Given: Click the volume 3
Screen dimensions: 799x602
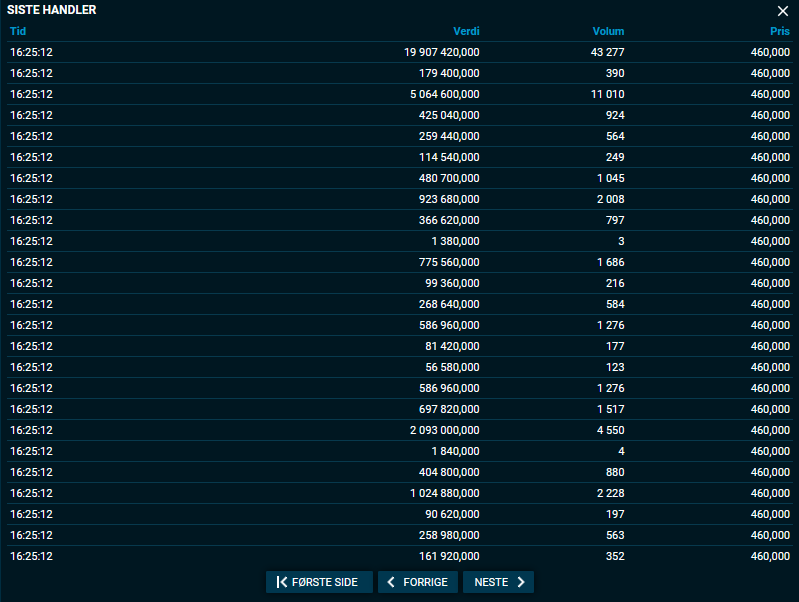Looking at the screenshot, I should [x=621, y=241].
